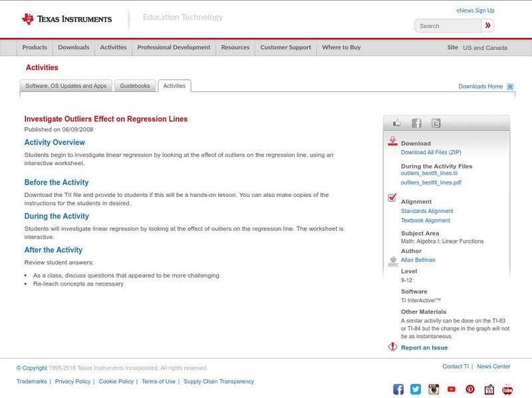Image resolution: width=532 pixels, height=398 pixels.
Task: Select the Activities tab
Action: pos(174,86)
